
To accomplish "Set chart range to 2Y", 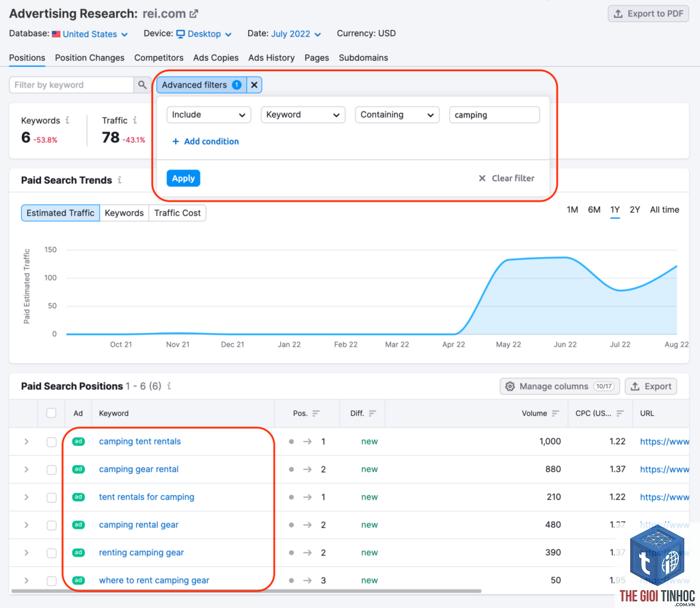I will 635,209.
